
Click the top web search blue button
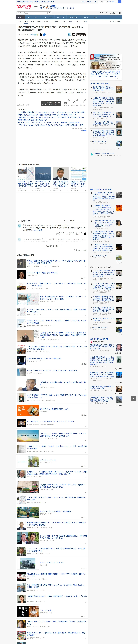(120, 2)
